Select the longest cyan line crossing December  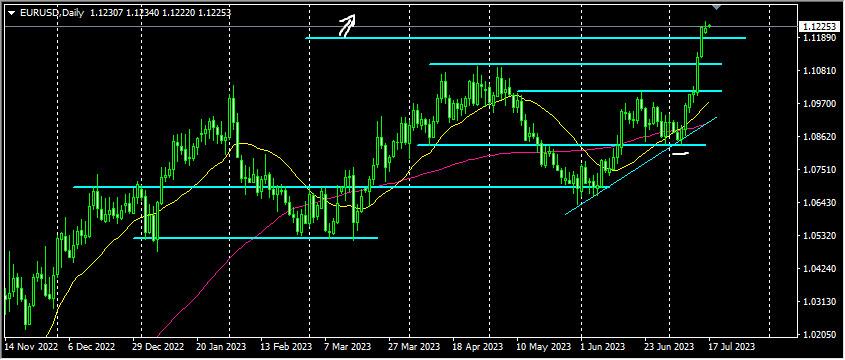click(341, 187)
